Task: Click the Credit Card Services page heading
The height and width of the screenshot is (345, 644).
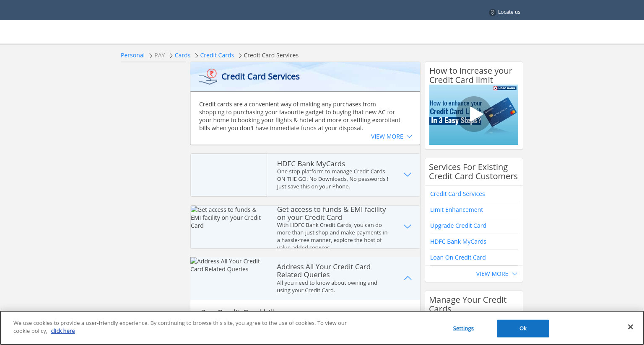Action: [x=260, y=77]
